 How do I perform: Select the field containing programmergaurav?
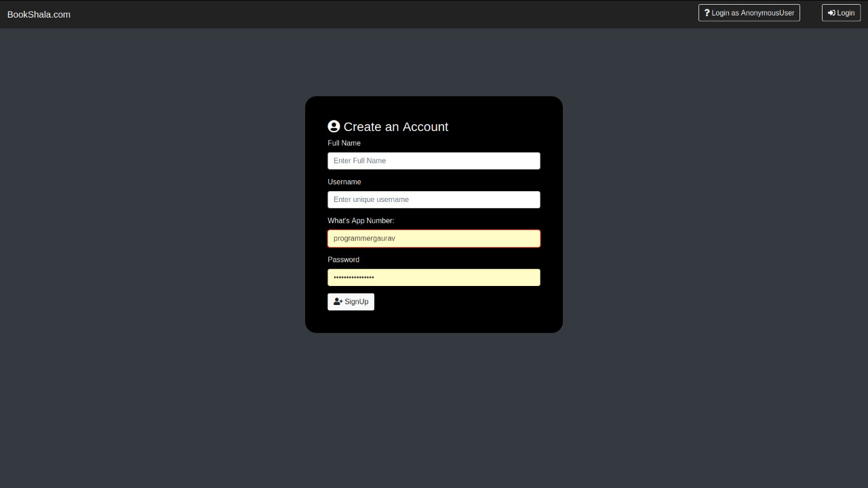(434, 239)
